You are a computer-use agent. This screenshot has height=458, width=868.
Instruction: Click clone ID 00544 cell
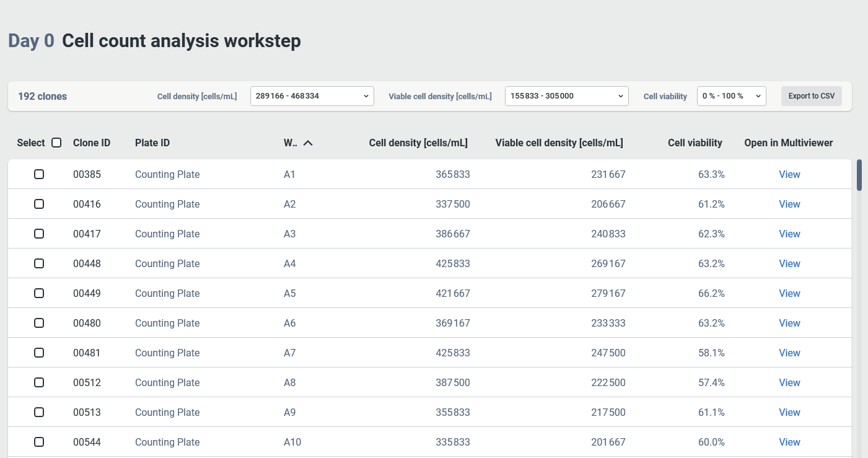pyautogui.click(x=87, y=442)
